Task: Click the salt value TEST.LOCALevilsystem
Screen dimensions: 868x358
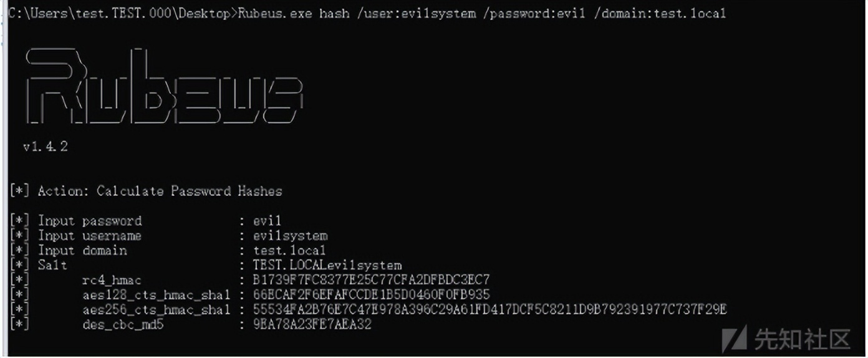Action: 327,266
